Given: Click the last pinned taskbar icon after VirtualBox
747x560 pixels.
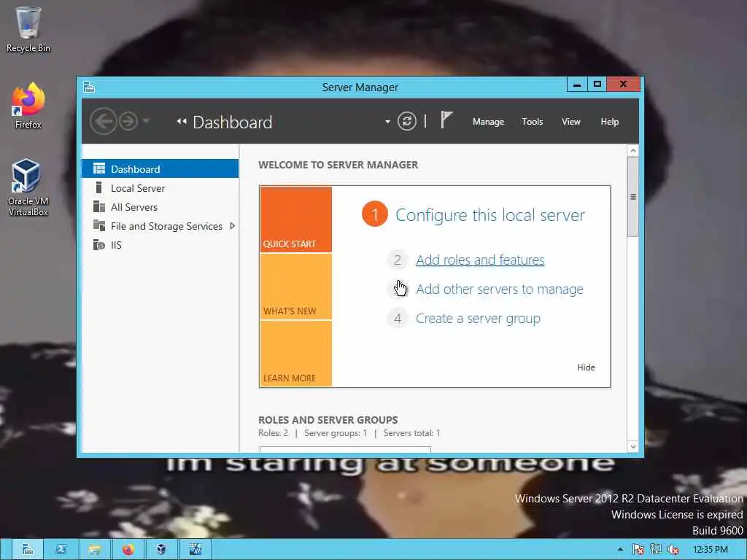Looking at the screenshot, I should [x=195, y=550].
